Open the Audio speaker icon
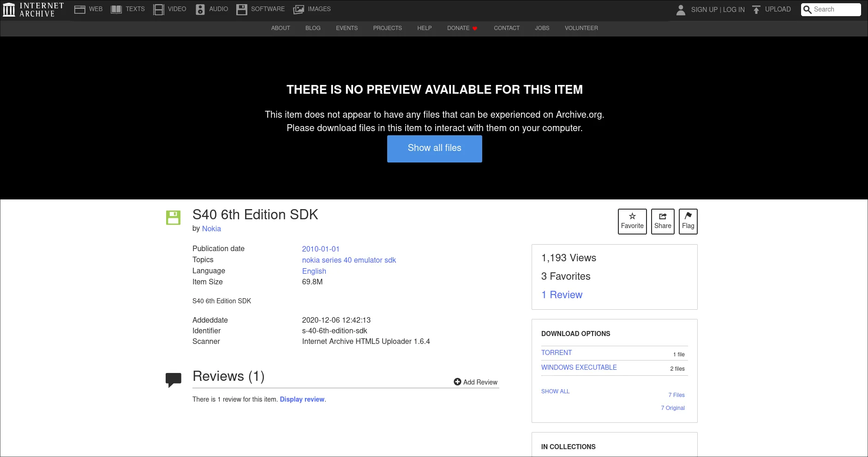 pos(200,9)
